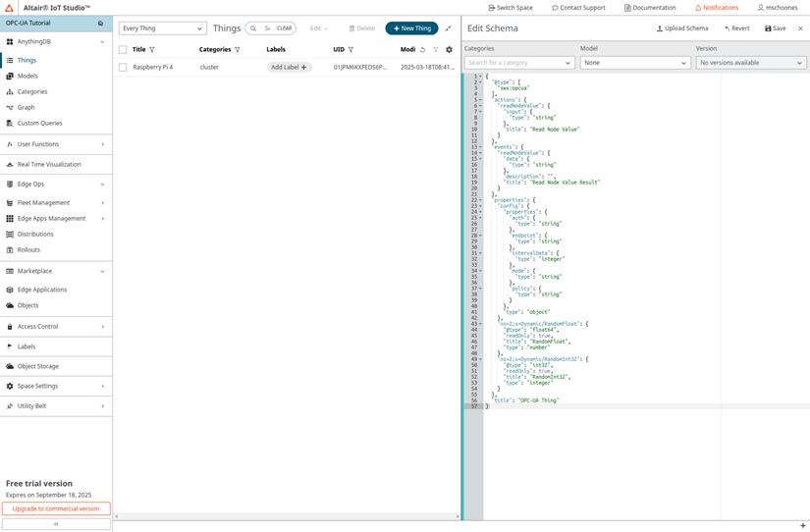Open Objects in sidebar
The height and width of the screenshot is (532, 810).
(27, 305)
